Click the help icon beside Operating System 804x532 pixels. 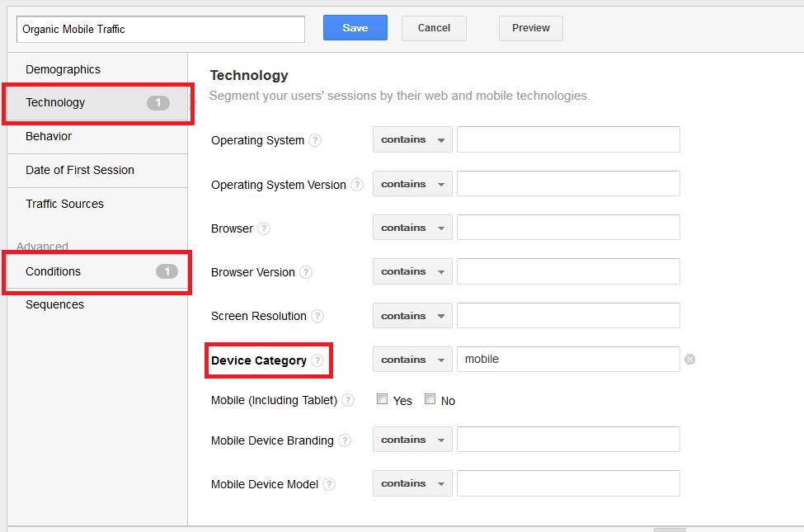tap(315, 140)
